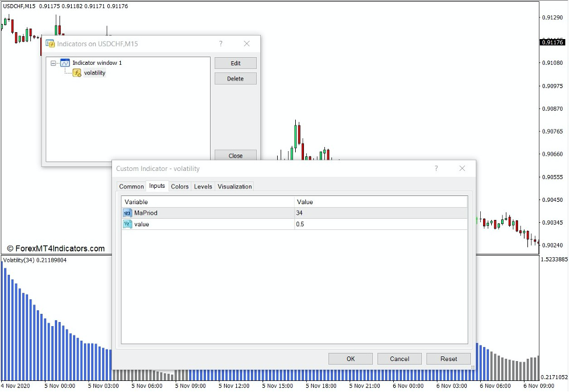Click the chart icon next to Indicator window 1
The width and height of the screenshot is (570, 392).
click(64, 62)
